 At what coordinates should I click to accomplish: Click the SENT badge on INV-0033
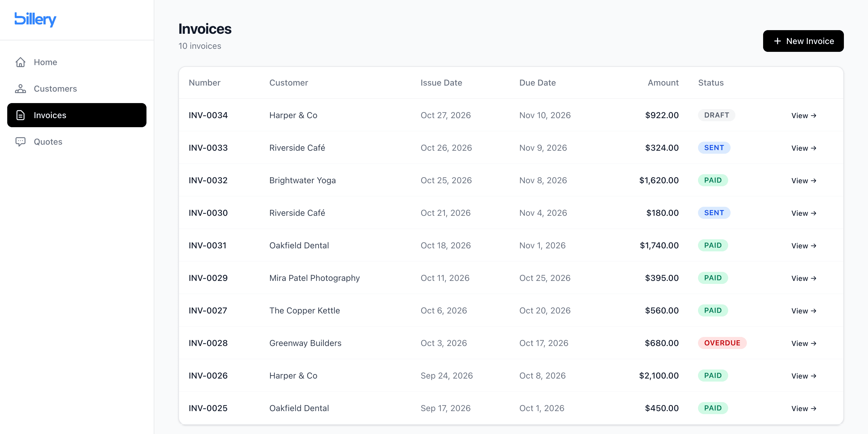coord(714,148)
